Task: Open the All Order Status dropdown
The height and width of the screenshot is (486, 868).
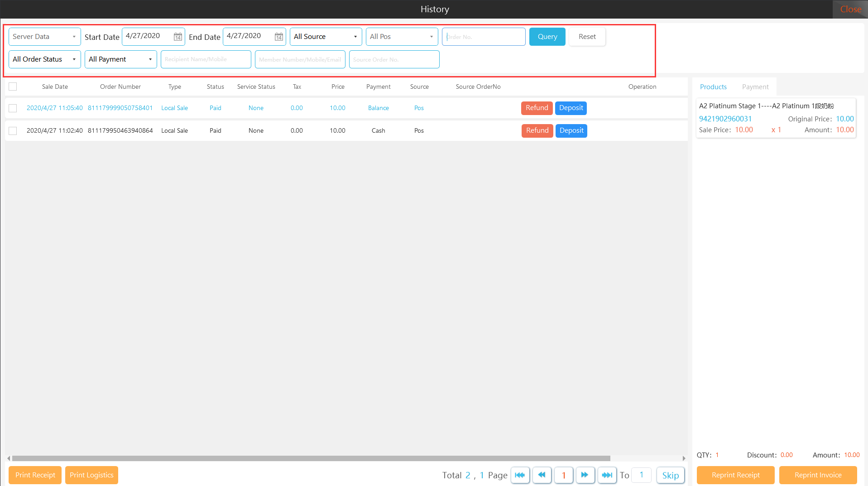Action: (x=44, y=59)
